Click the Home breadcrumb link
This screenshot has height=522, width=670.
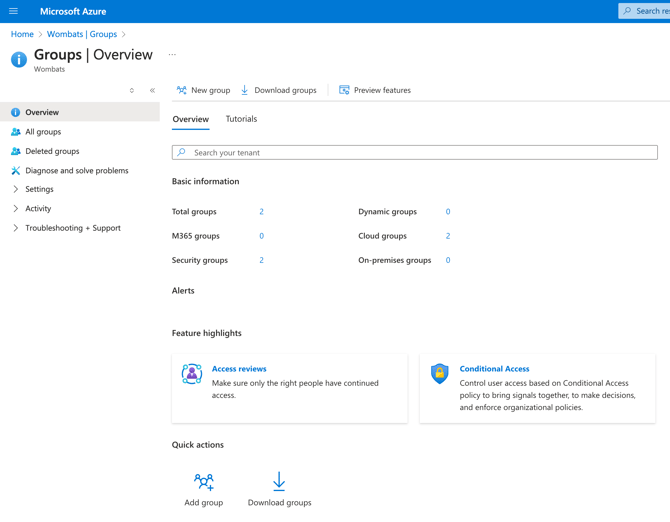22,34
